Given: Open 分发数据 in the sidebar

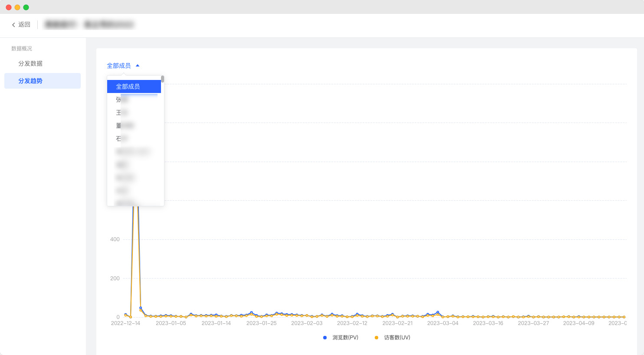Looking at the screenshot, I should 30,63.
